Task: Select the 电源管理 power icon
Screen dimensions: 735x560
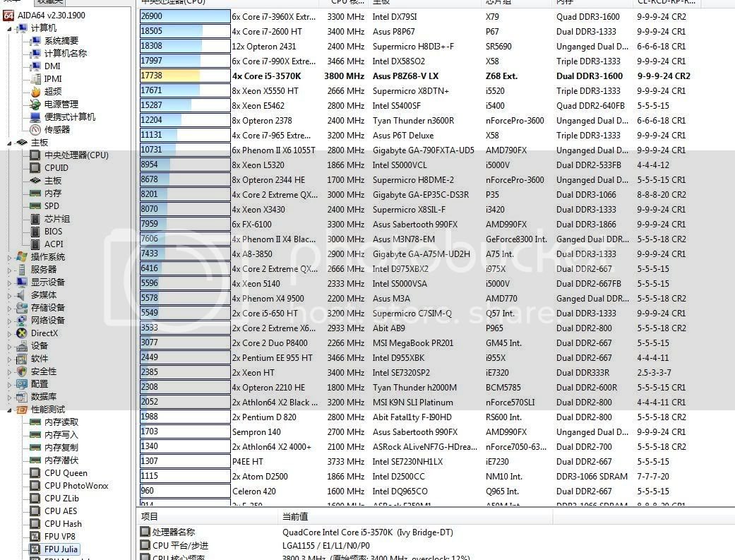Action: coord(35,105)
